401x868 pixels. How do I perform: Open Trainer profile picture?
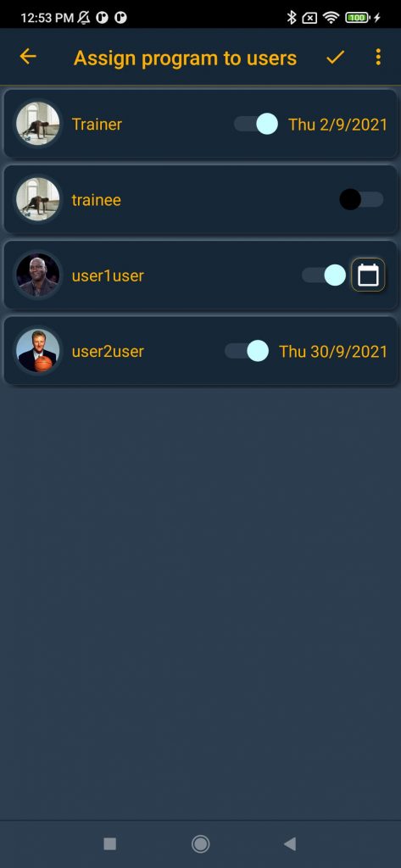37,124
